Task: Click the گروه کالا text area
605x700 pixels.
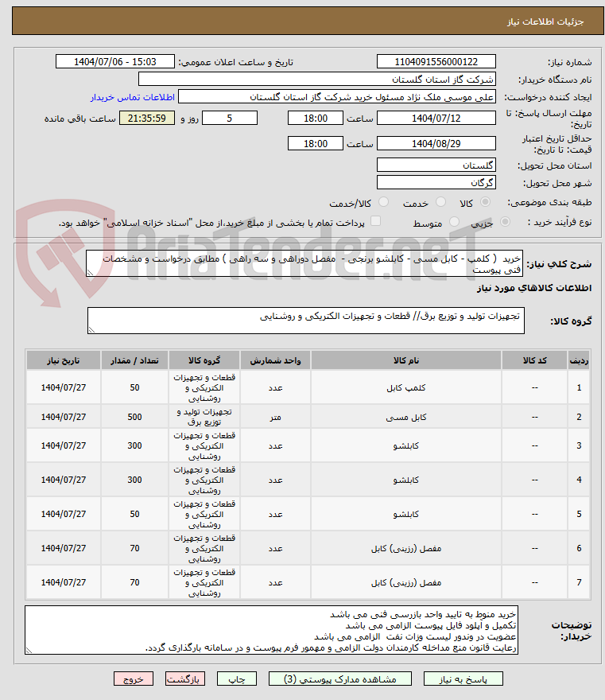Action: pyautogui.click(x=305, y=321)
